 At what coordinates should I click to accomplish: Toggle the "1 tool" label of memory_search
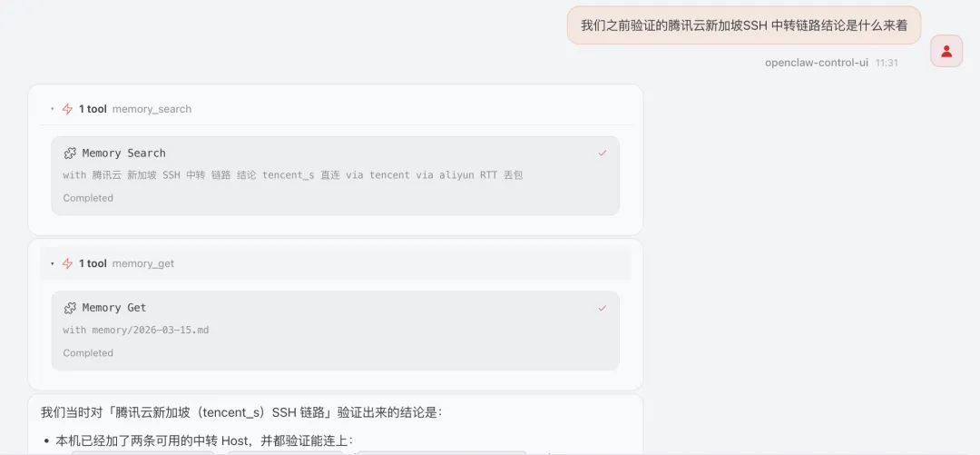pos(93,109)
